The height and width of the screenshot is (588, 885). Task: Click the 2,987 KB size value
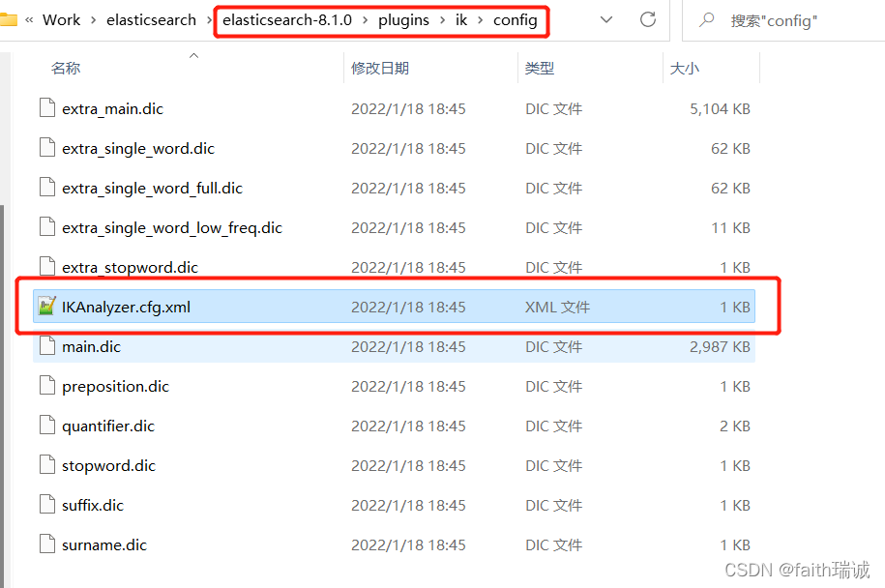point(721,346)
